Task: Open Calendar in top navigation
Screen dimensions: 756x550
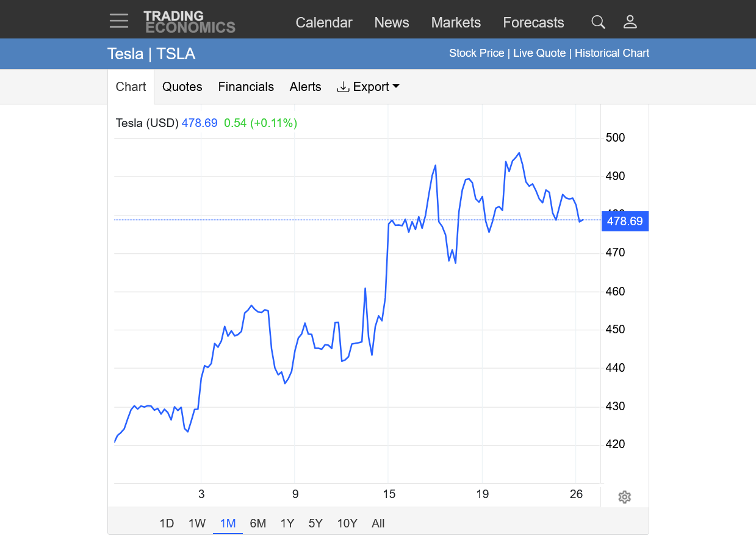Action: [x=324, y=23]
